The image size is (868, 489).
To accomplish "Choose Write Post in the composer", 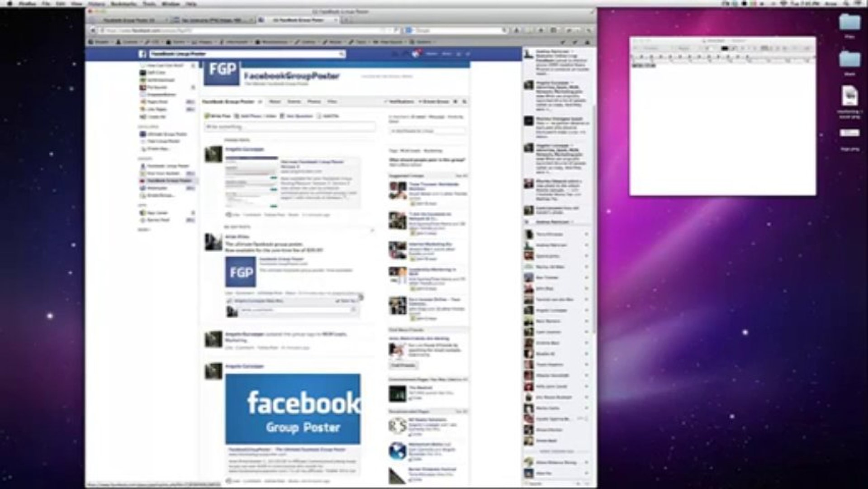I will tap(218, 116).
